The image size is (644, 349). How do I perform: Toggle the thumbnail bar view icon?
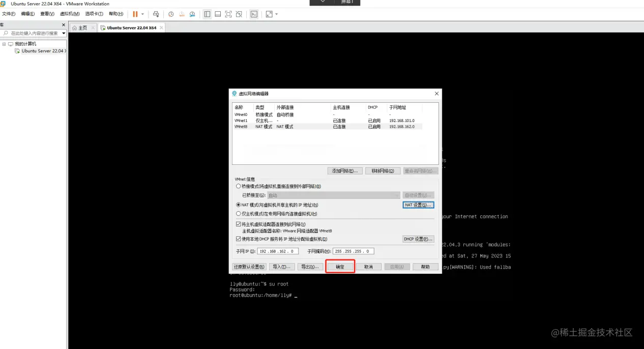point(218,14)
